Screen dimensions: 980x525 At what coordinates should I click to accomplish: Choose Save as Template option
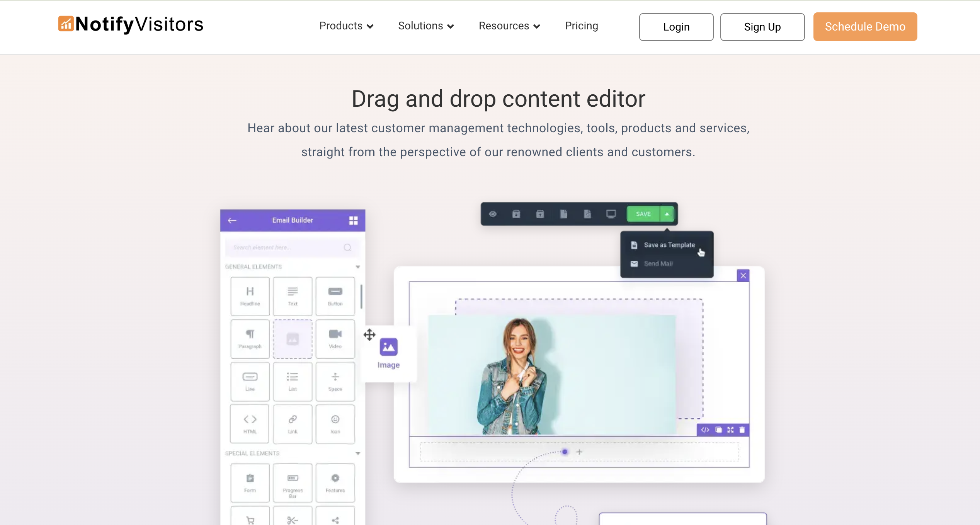pos(669,245)
